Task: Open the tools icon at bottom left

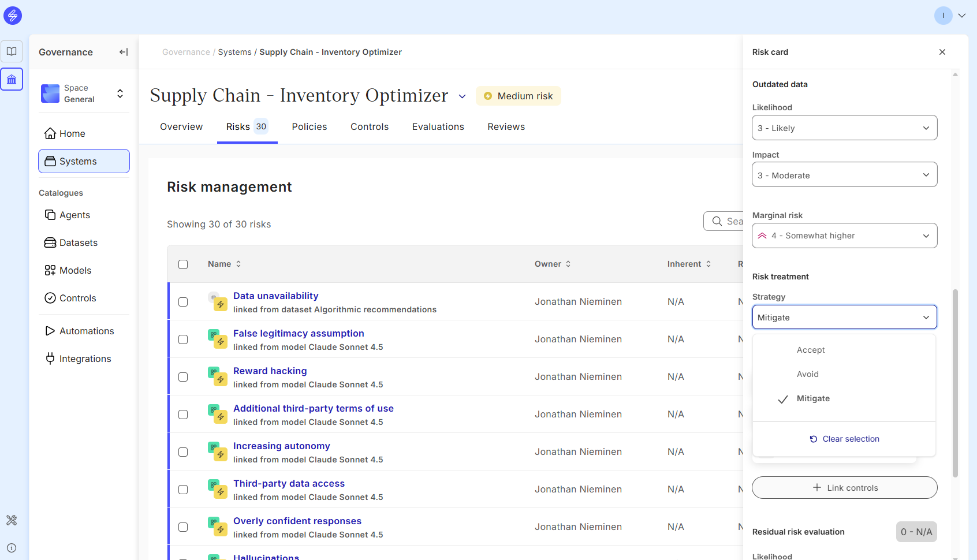Action: (x=12, y=520)
